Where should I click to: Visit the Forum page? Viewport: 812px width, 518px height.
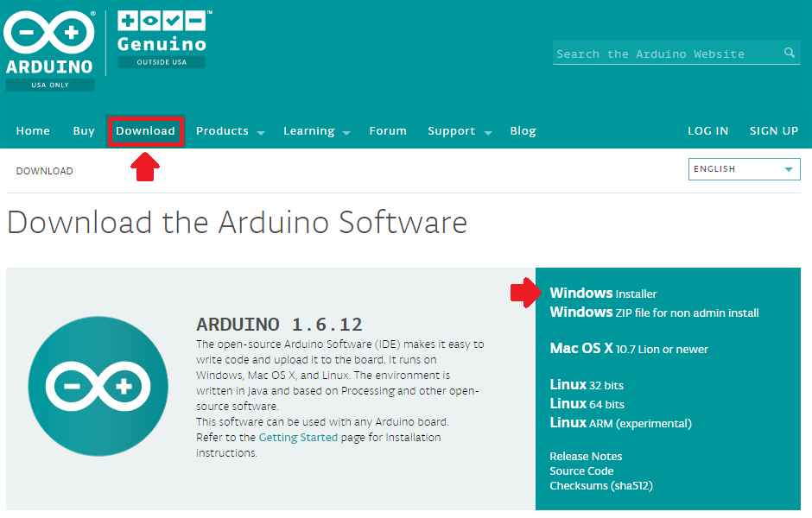click(x=388, y=131)
